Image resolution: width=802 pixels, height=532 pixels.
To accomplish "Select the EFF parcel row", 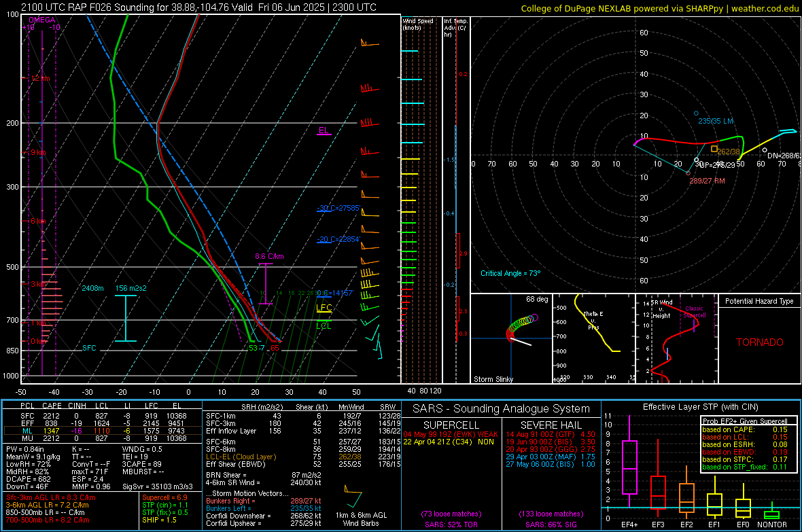I will click(x=103, y=423).
